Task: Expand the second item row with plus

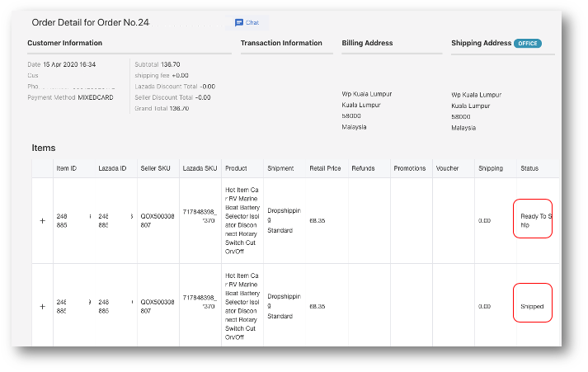Action: tap(43, 306)
